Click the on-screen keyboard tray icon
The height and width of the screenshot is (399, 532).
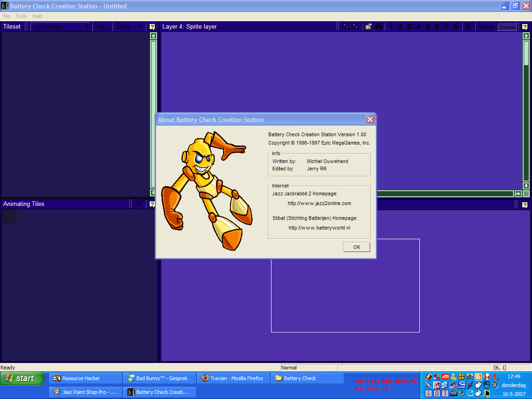(453, 393)
